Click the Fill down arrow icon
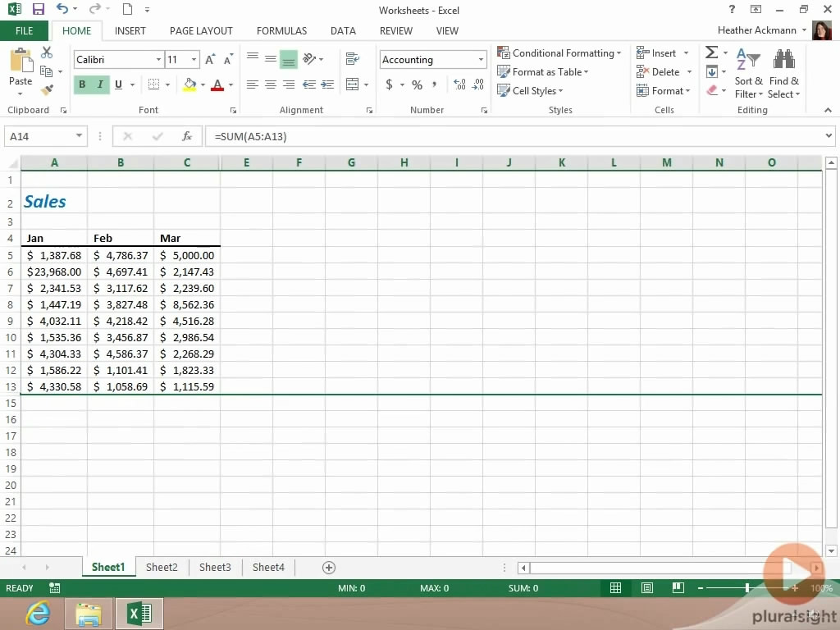This screenshot has width=840, height=630. coord(712,72)
